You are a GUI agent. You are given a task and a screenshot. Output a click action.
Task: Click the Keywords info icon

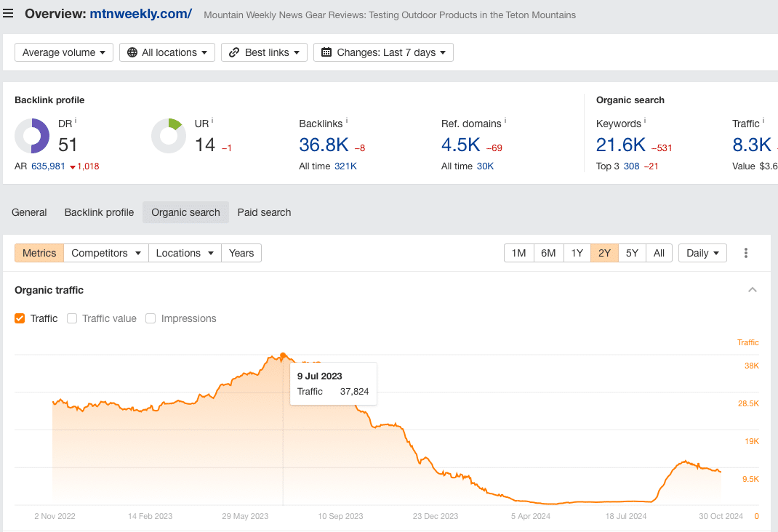click(644, 121)
